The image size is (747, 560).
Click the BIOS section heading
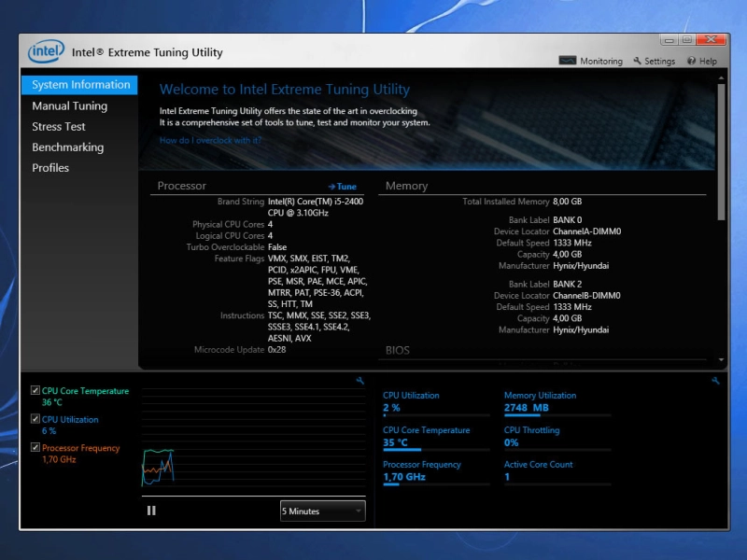pyautogui.click(x=398, y=351)
